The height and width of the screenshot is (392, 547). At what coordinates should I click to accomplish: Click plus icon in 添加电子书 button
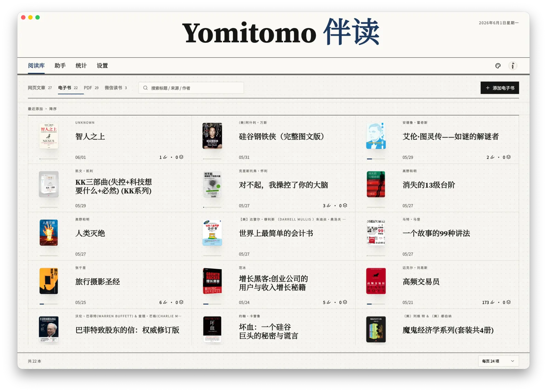click(488, 88)
